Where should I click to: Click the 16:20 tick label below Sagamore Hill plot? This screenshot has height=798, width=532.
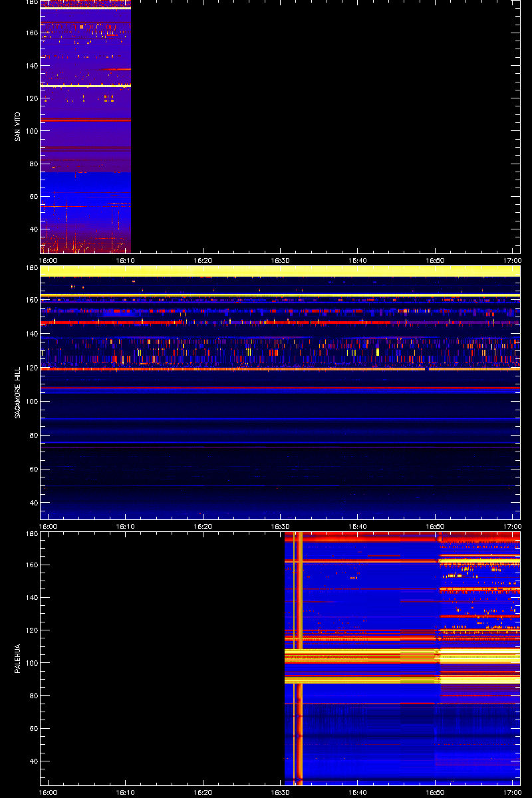203,526
